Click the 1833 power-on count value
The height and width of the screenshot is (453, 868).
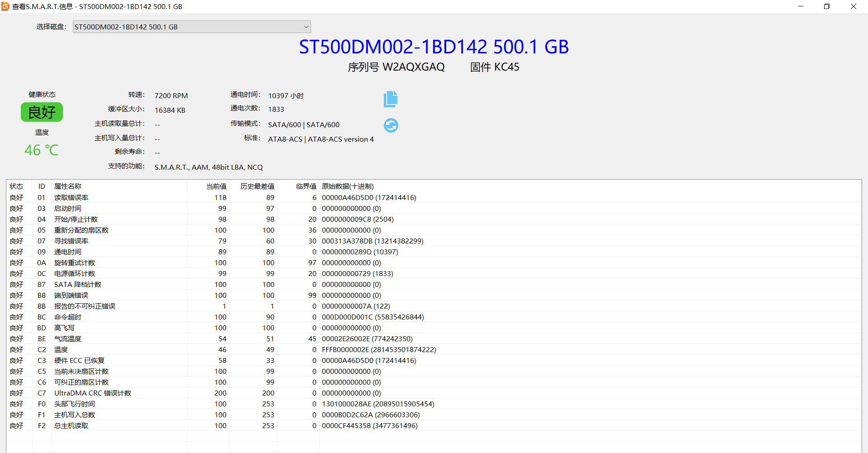pyautogui.click(x=276, y=110)
